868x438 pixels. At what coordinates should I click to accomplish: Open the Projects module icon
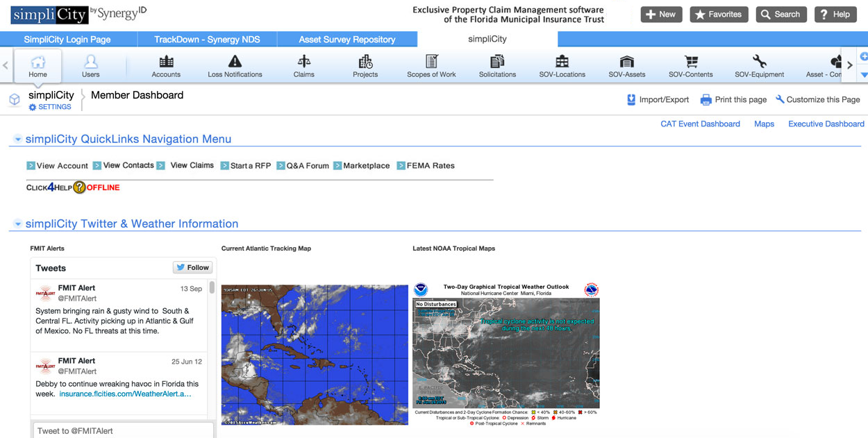click(x=365, y=62)
